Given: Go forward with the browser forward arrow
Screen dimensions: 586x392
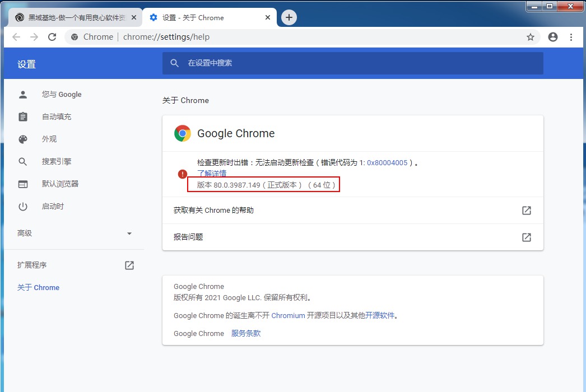Looking at the screenshot, I should (x=34, y=37).
